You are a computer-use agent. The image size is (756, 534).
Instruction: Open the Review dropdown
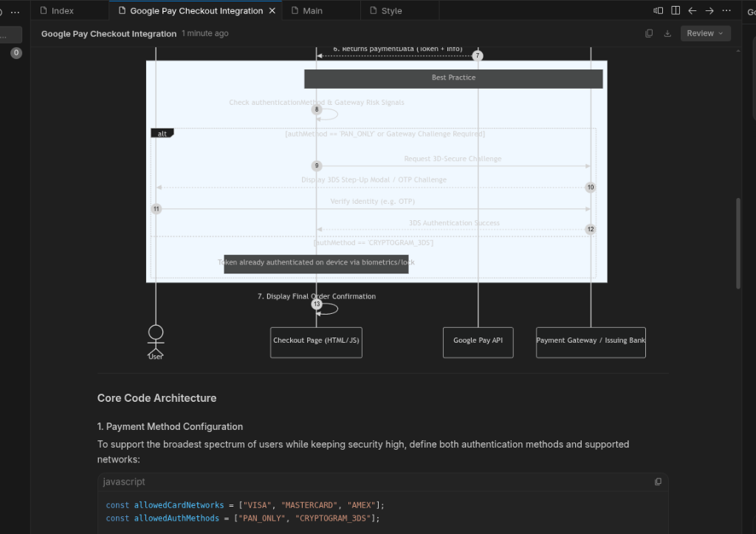click(705, 33)
